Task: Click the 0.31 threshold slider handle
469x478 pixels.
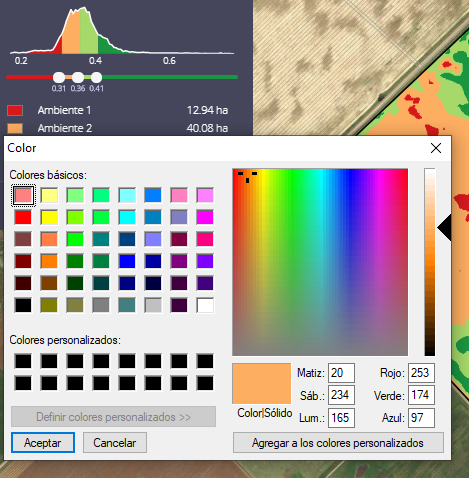Action: 59,77
